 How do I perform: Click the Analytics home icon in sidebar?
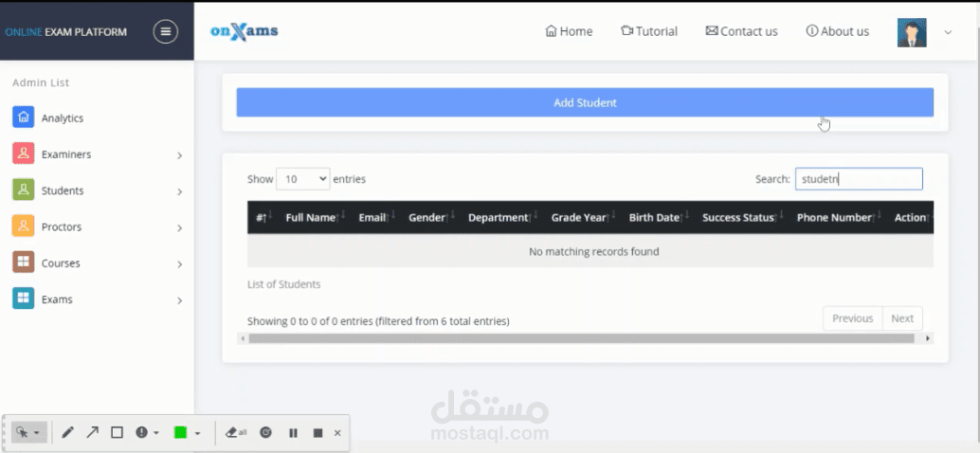[x=23, y=117]
